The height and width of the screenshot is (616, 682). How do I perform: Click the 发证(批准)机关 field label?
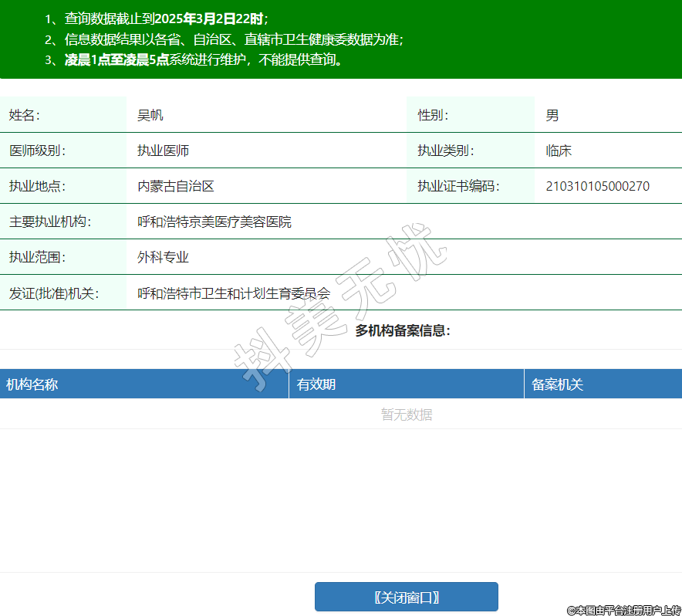point(54,293)
